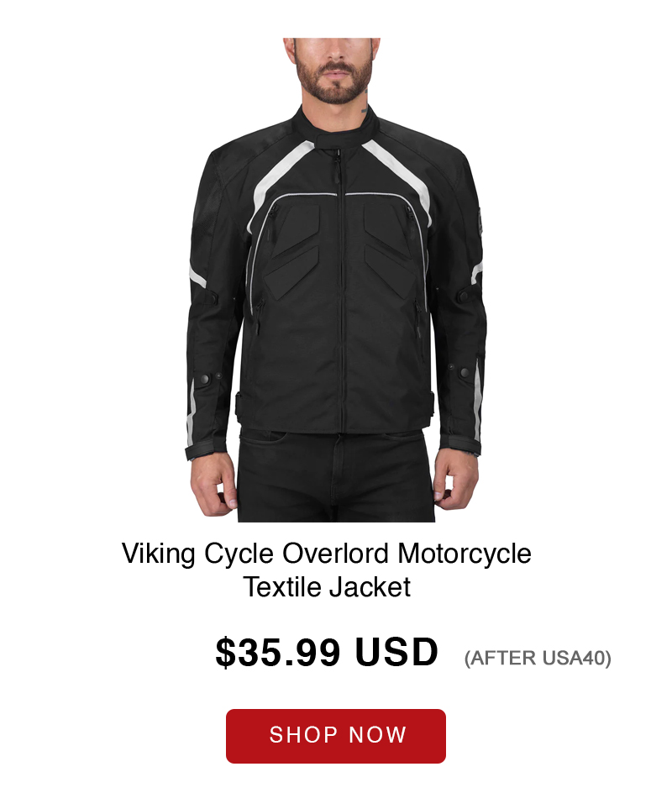Click the waist adjuster strap below the sleeve patch
672x793 pixels.
click(430, 405)
